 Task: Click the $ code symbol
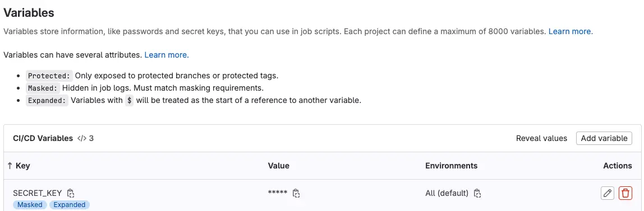(x=130, y=100)
